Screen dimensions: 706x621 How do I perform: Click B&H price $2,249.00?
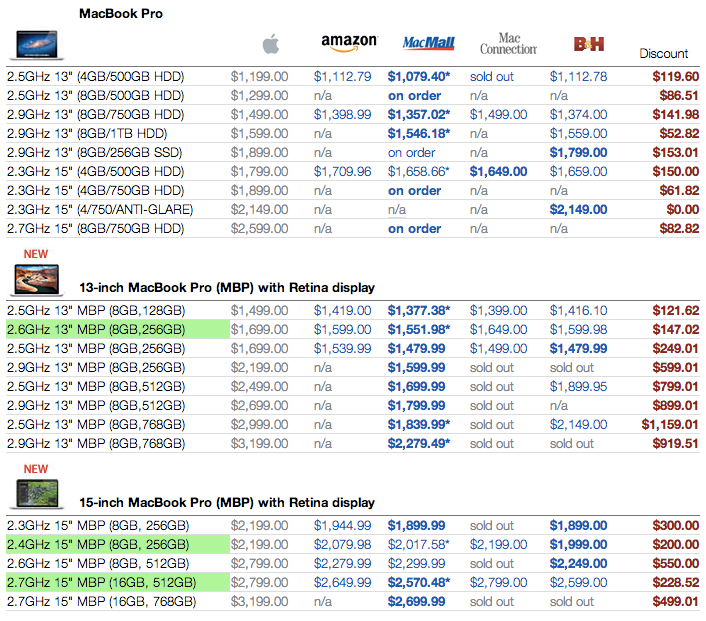coord(578,564)
